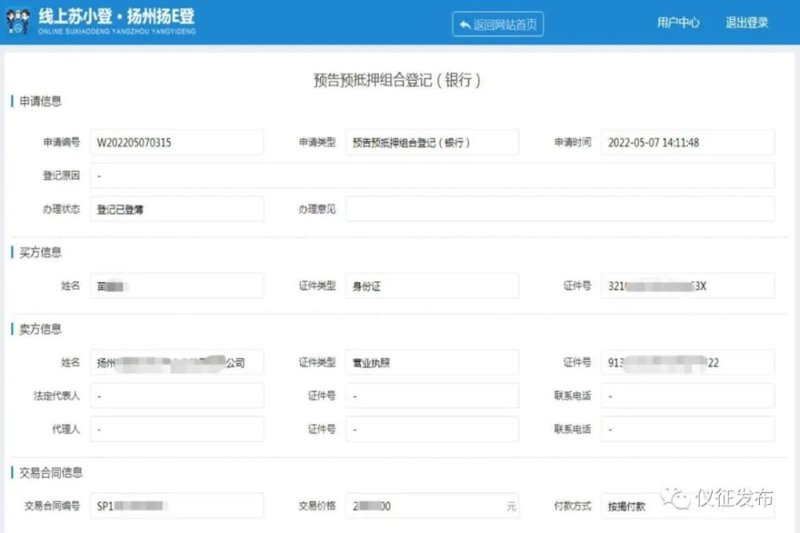Click the 代理人 field
800x533 pixels.
[x=177, y=429]
